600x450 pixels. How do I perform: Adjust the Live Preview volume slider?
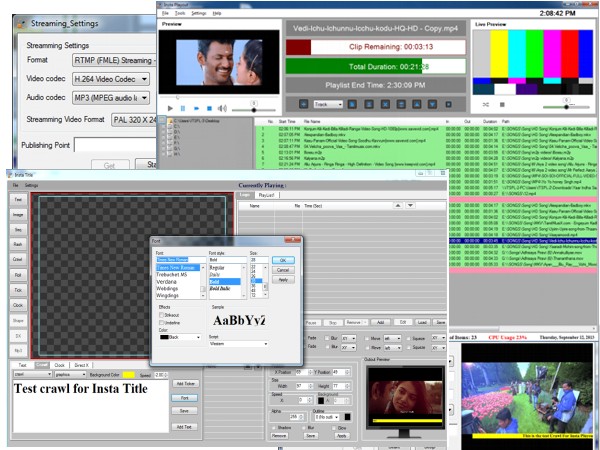pyautogui.click(x=566, y=107)
